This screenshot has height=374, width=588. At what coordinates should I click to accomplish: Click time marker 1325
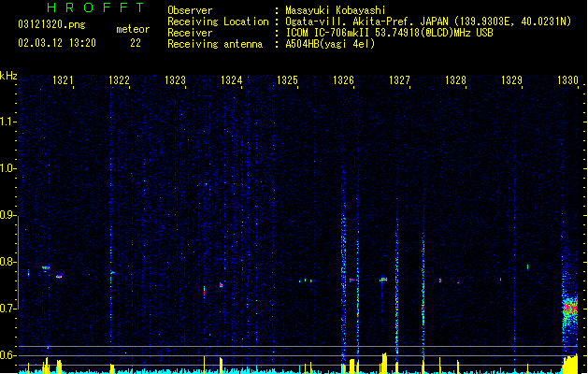tap(287, 80)
